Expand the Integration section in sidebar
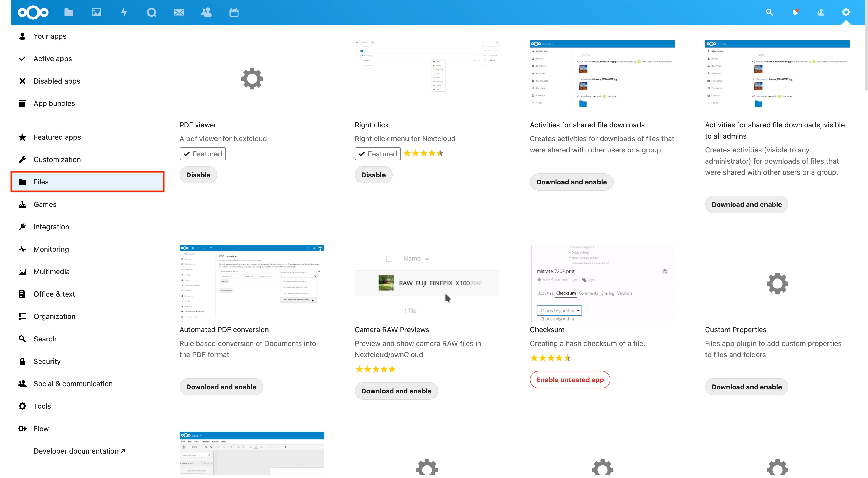The height and width of the screenshot is (478, 868). [x=51, y=227]
